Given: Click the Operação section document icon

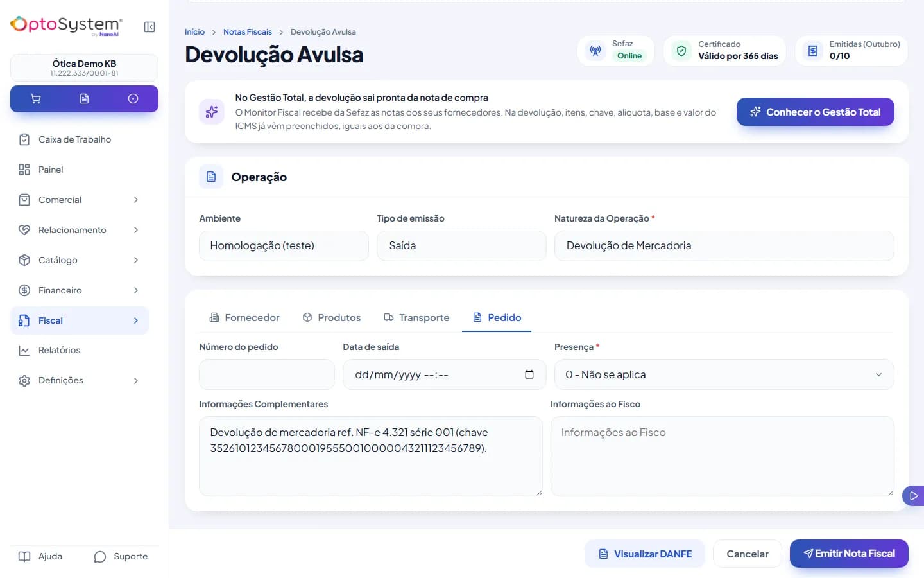Looking at the screenshot, I should pos(211,177).
